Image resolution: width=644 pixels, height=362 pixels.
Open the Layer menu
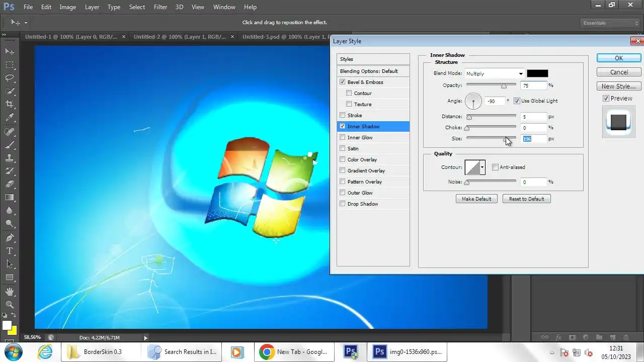pyautogui.click(x=92, y=7)
